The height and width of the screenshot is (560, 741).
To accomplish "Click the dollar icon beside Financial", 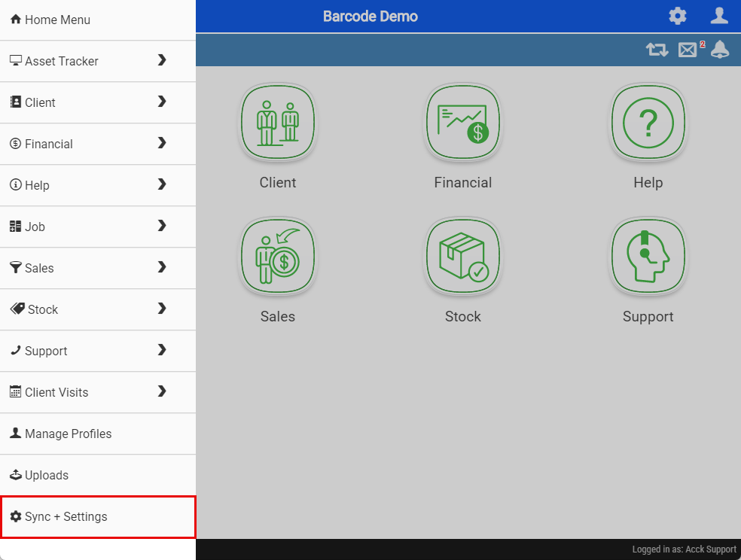I will point(16,143).
